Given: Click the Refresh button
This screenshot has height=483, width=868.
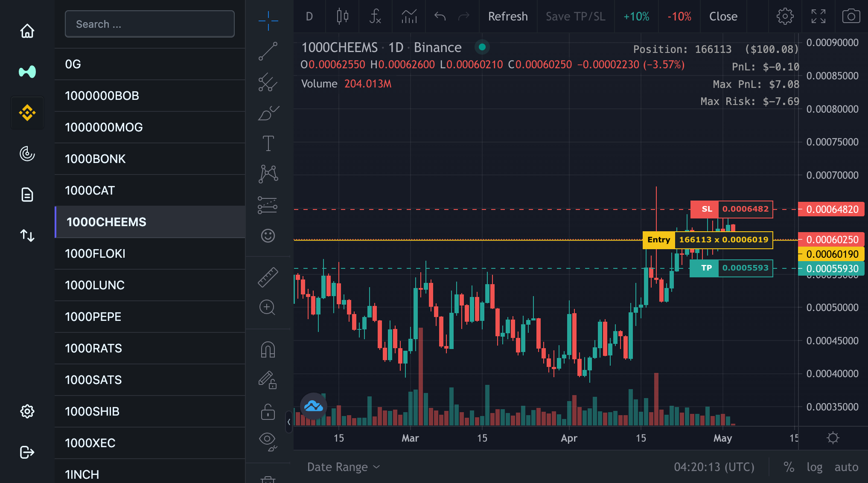Looking at the screenshot, I should (x=508, y=16).
